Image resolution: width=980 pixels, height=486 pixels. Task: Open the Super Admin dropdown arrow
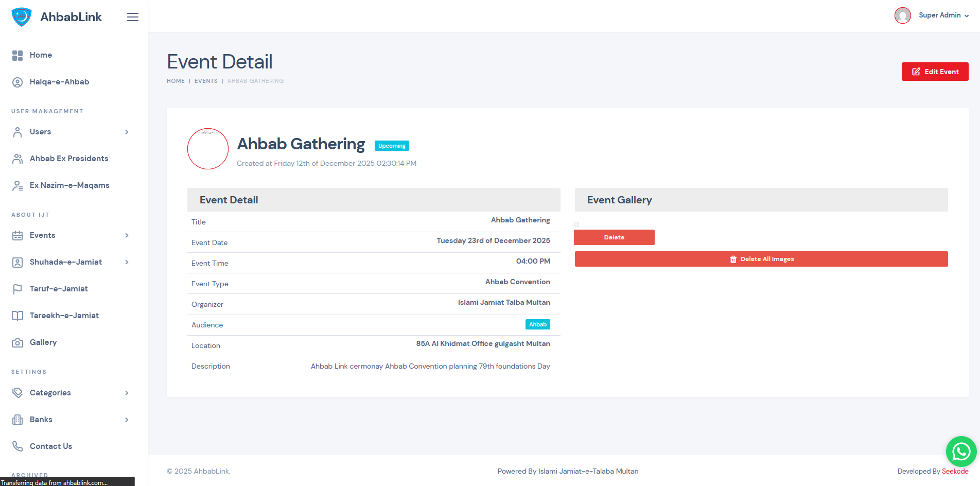[967, 16]
